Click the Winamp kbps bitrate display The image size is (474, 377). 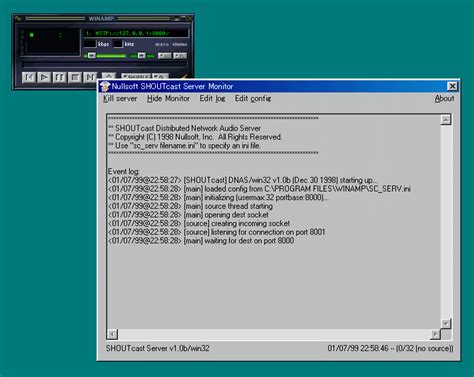(x=90, y=44)
